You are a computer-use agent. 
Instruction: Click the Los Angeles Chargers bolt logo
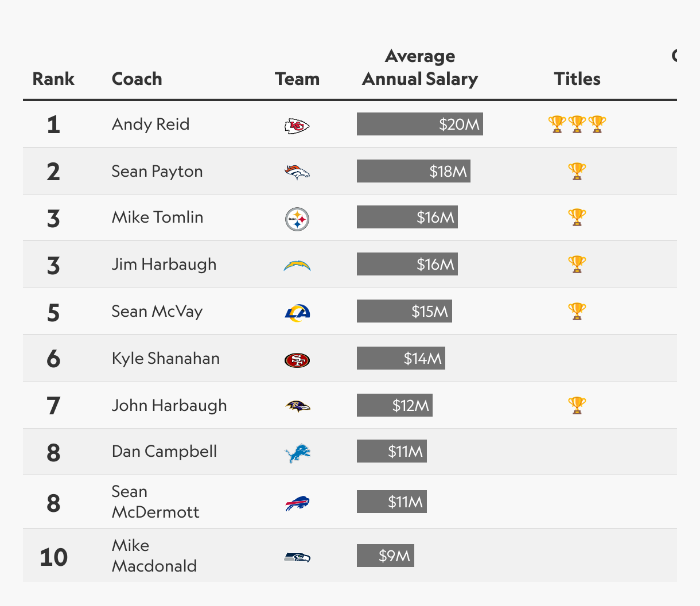tap(297, 266)
